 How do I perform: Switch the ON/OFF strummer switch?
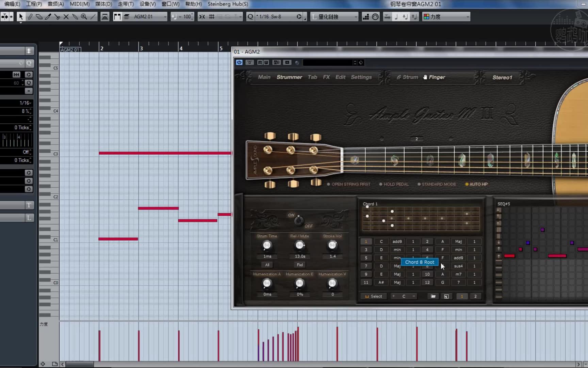click(298, 220)
